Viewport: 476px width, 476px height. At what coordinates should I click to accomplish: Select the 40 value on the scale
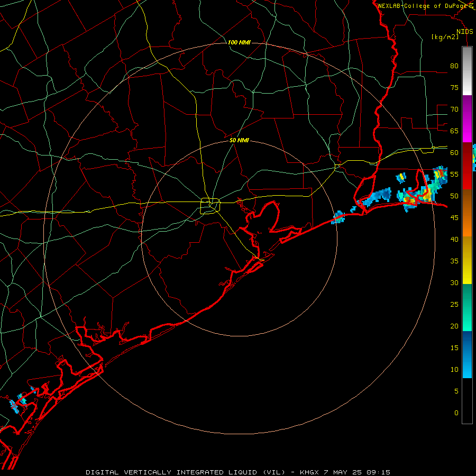pyautogui.click(x=454, y=240)
